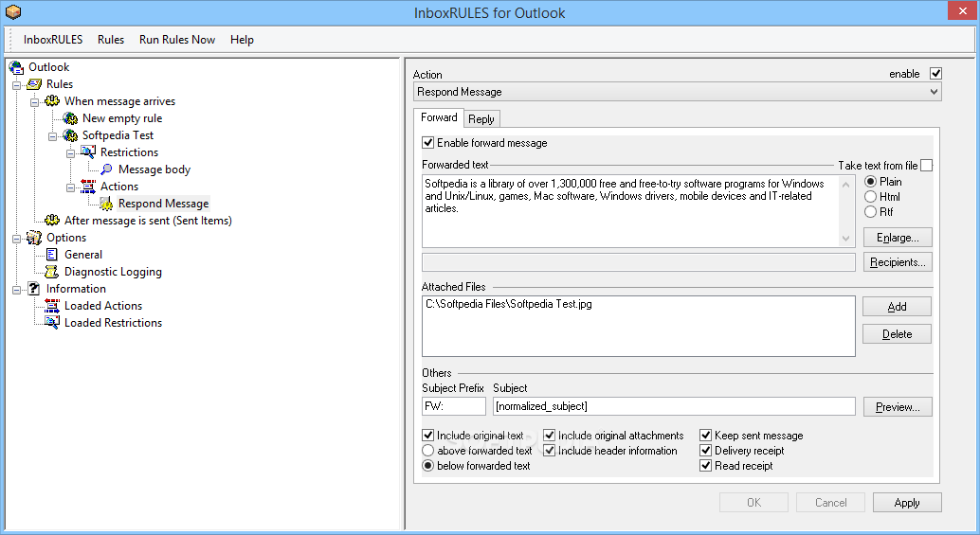Switch to the Reply tab

tap(481, 118)
